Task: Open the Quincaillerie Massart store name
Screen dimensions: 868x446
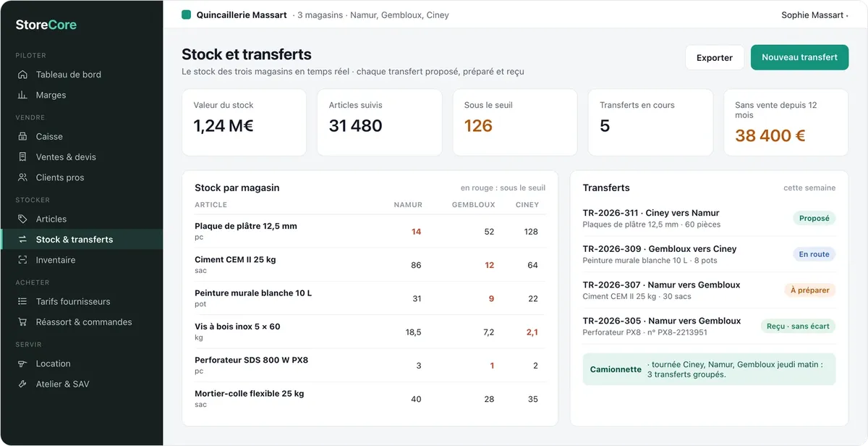Action: point(242,14)
